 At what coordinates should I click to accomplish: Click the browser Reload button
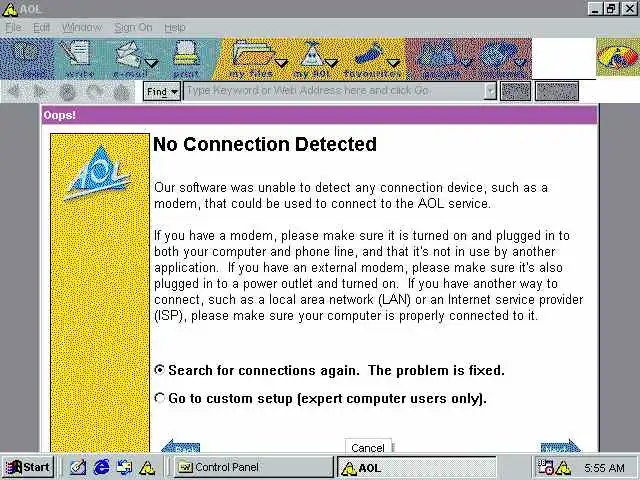point(95,91)
